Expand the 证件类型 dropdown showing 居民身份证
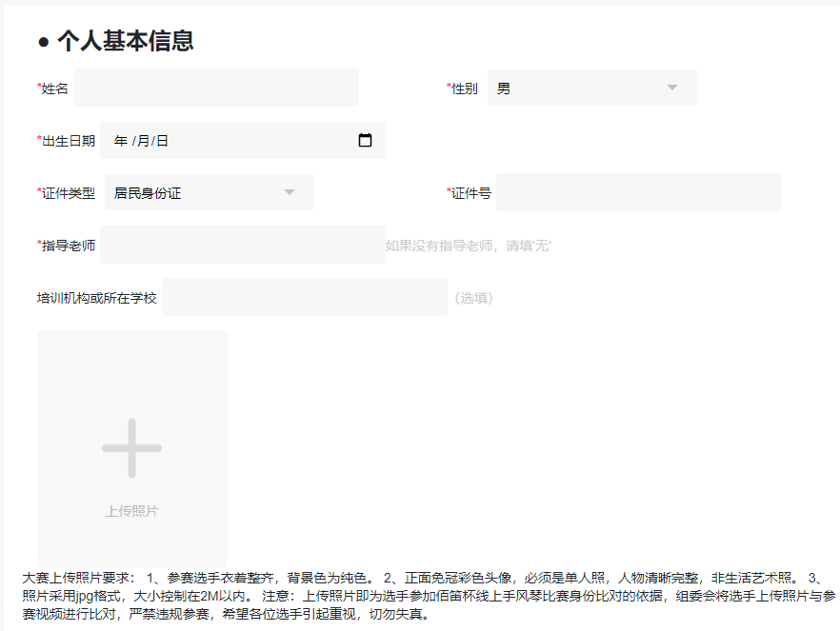 tap(209, 191)
